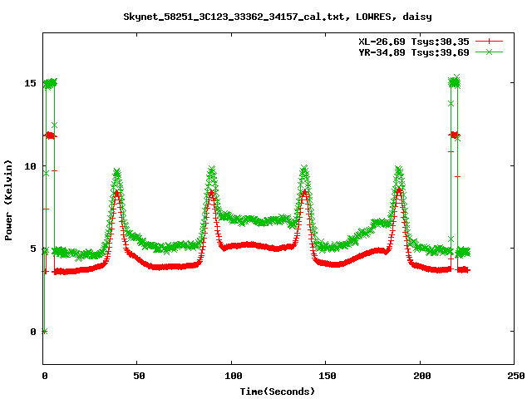Click the y-axis tick label 10
Image resolution: width=532 pixels, height=399 pixels.
(x=30, y=166)
